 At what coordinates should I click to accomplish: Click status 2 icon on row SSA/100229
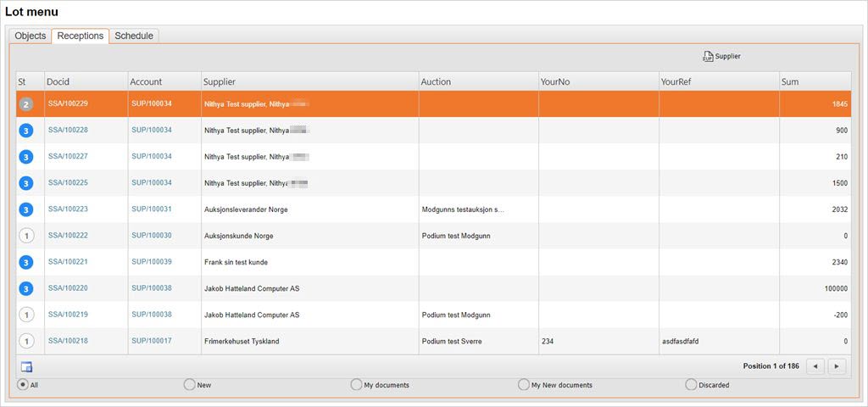point(26,104)
